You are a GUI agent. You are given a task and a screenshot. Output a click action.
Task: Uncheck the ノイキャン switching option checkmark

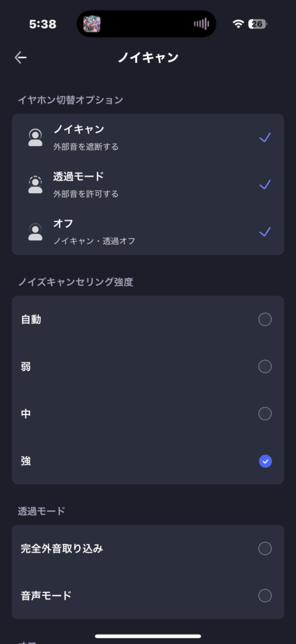click(x=265, y=138)
